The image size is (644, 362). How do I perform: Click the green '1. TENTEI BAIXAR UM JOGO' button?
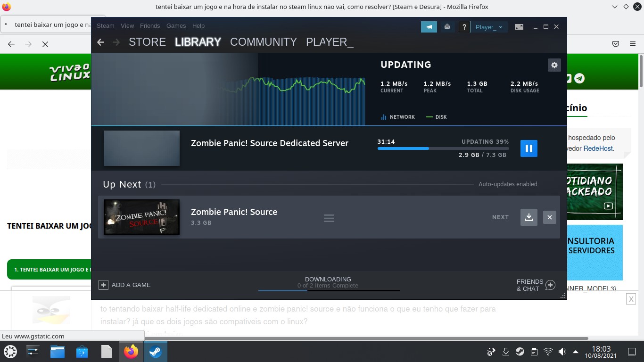(x=50, y=270)
